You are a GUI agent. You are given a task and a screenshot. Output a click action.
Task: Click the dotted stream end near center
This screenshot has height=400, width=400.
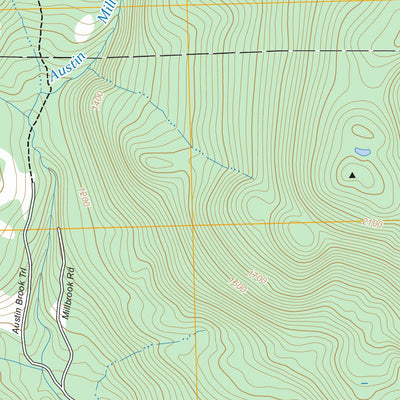point(253,178)
